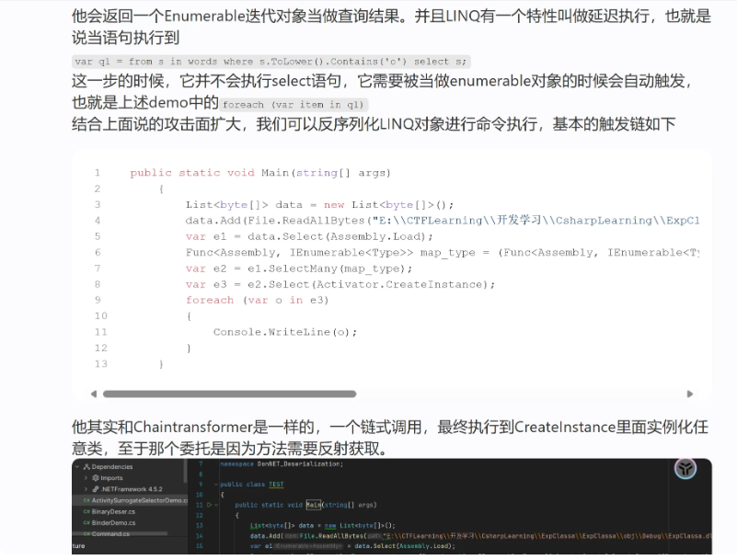Click the C# file icon beside BinderDemo.cs

[86, 523]
